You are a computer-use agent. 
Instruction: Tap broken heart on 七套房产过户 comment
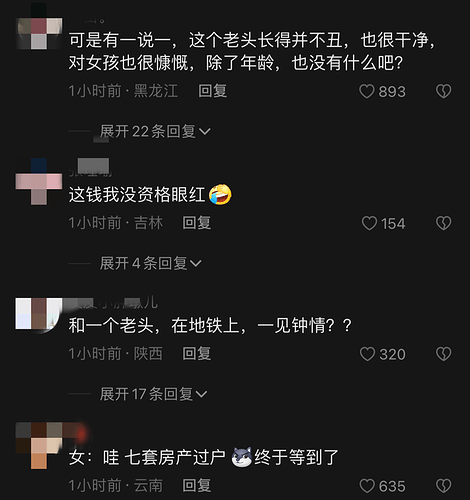tap(443, 486)
